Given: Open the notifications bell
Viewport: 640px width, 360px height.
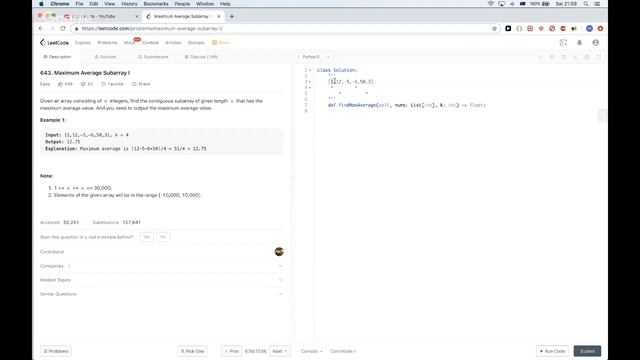Looking at the screenshot, I should tap(579, 42).
